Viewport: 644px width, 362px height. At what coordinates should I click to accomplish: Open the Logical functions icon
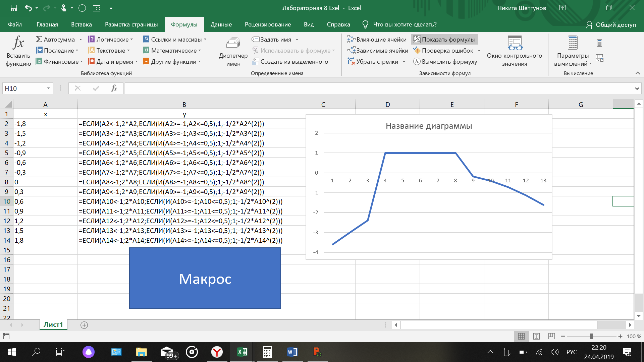(x=91, y=39)
